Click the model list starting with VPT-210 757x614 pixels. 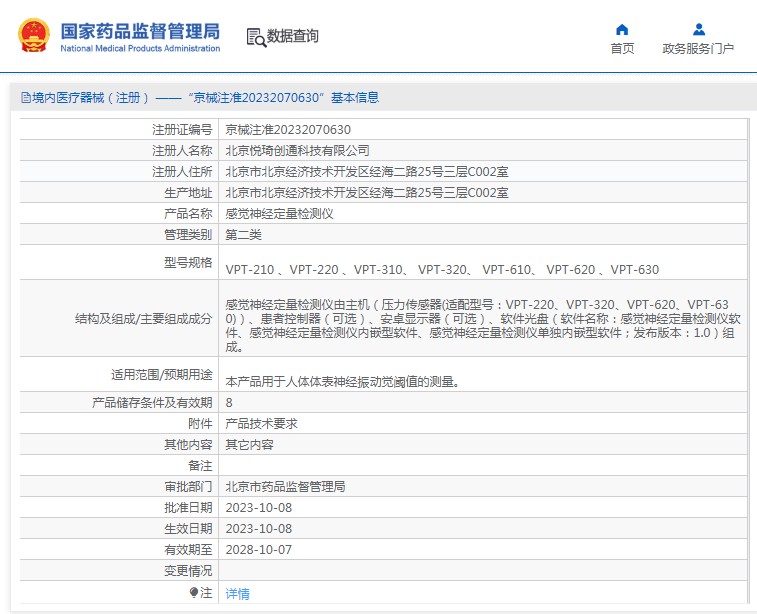click(441, 269)
